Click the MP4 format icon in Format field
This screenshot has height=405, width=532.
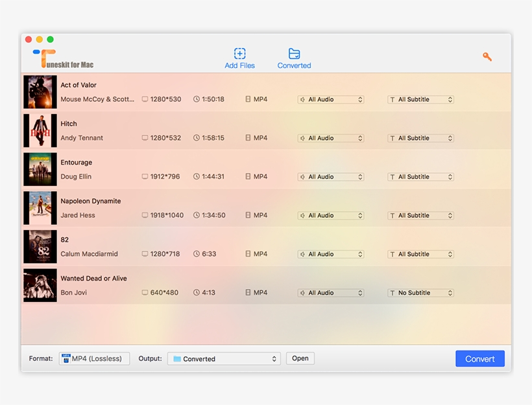click(66, 358)
